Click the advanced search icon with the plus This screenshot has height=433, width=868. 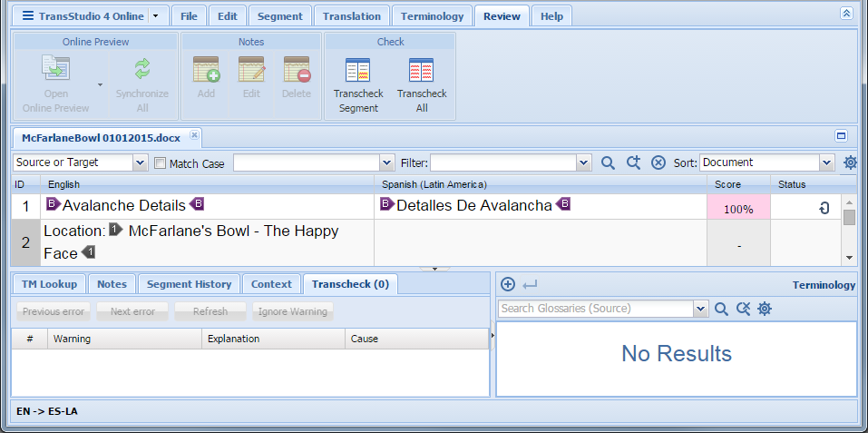633,162
